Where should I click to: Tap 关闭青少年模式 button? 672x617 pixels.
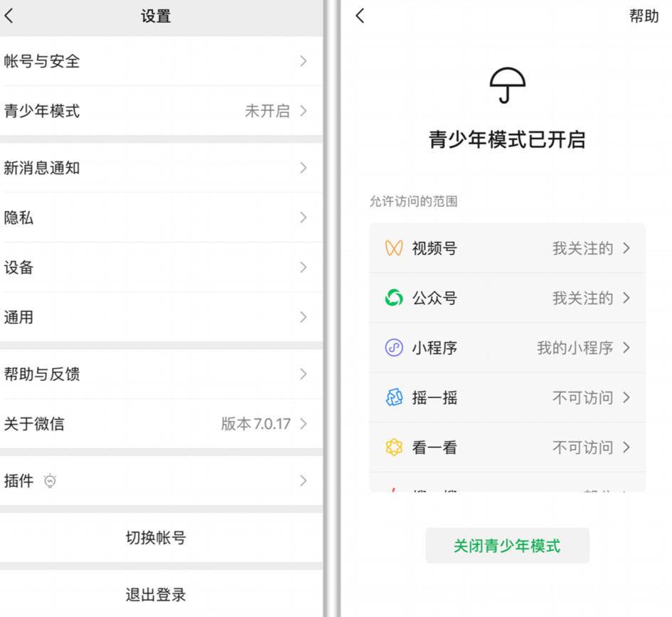click(508, 545)
